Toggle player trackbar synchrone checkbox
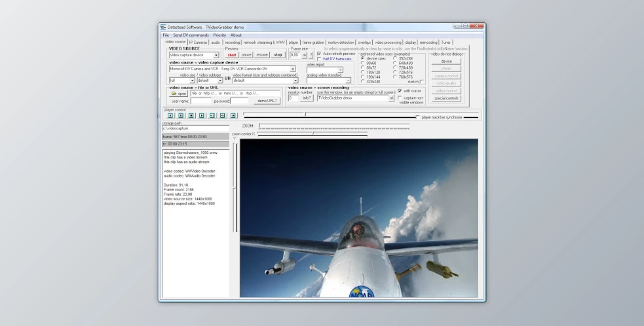The image size is (644, 326). [x=418, y=117]
